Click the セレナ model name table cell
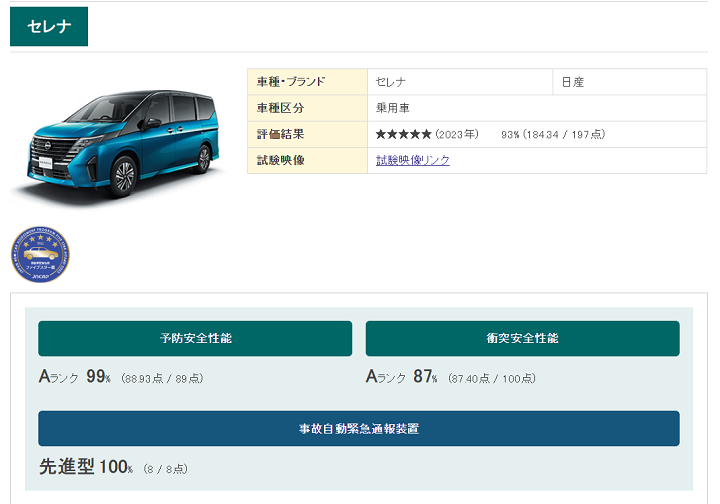Viewport: 720px width, 504px height. [460, 82]
